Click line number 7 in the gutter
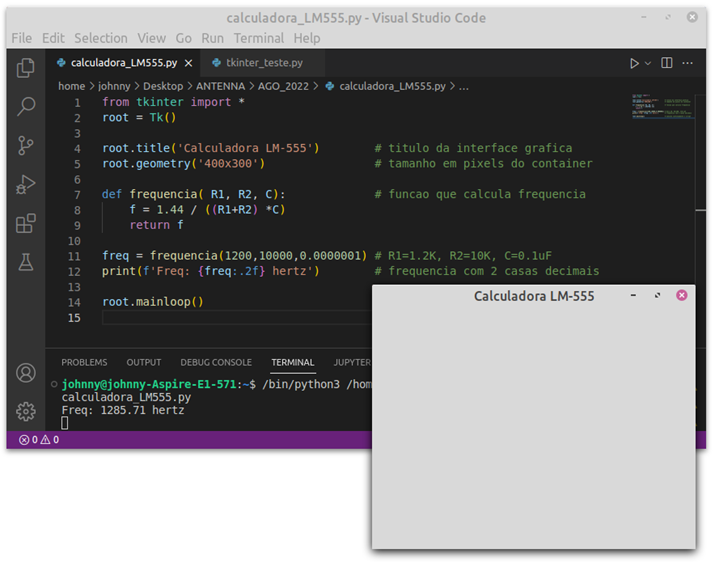The height and width of the screenshot is (562, 715). [x=78, y=195]
